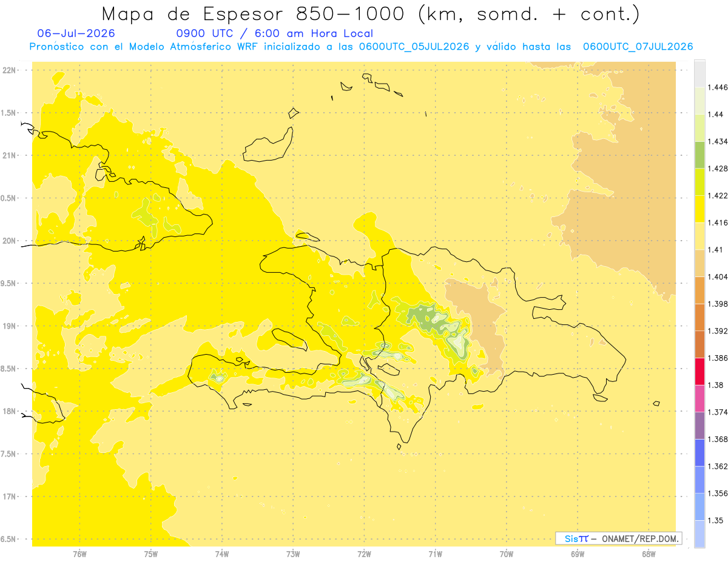Click the colorbar value '1.416'

click(717, 222)
